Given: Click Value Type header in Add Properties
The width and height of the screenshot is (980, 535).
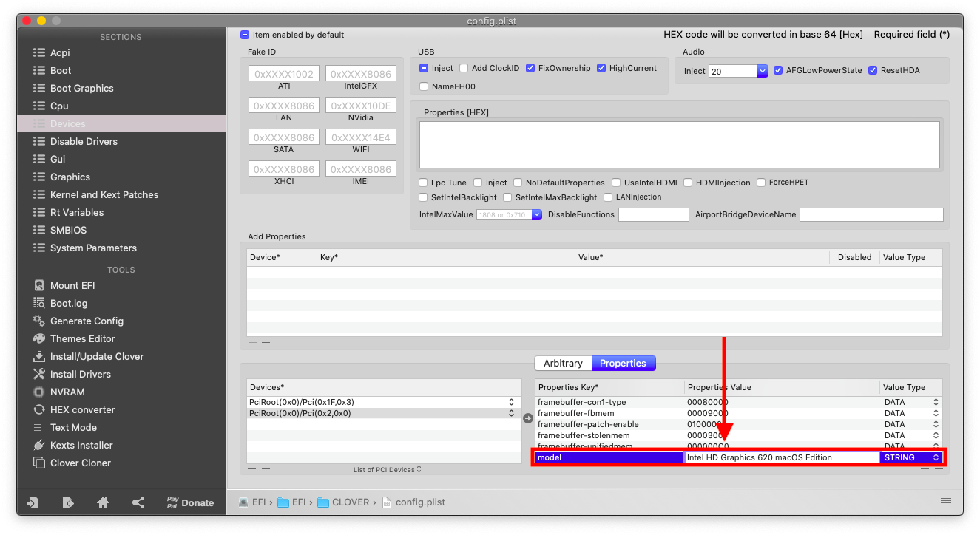Looking at the screenshot, I should pyautogui.click(x=910, y=257).
